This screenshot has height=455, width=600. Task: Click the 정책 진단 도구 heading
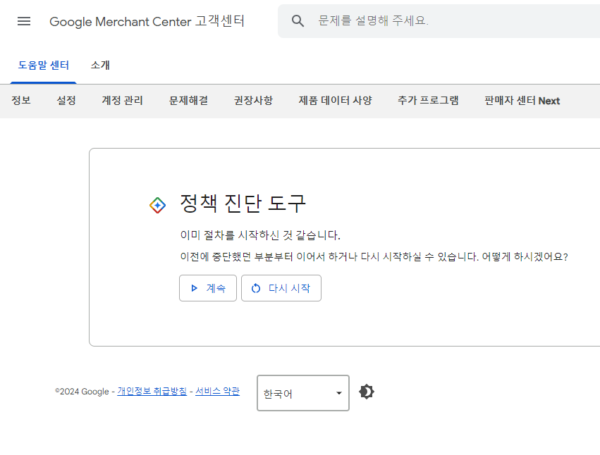(x=243, y=203)
